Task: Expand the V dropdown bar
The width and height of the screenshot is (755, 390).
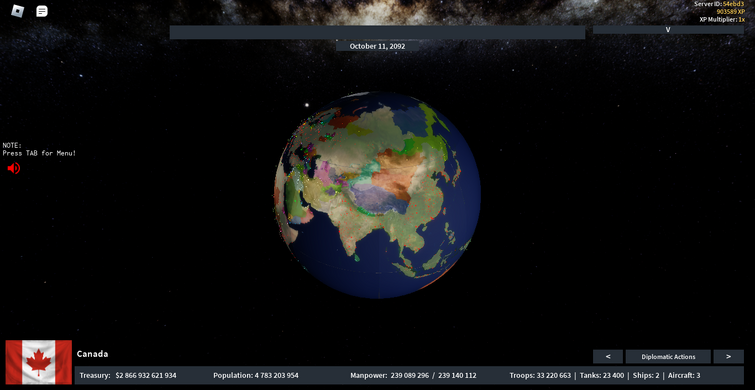Action: (x=668, y=29)
